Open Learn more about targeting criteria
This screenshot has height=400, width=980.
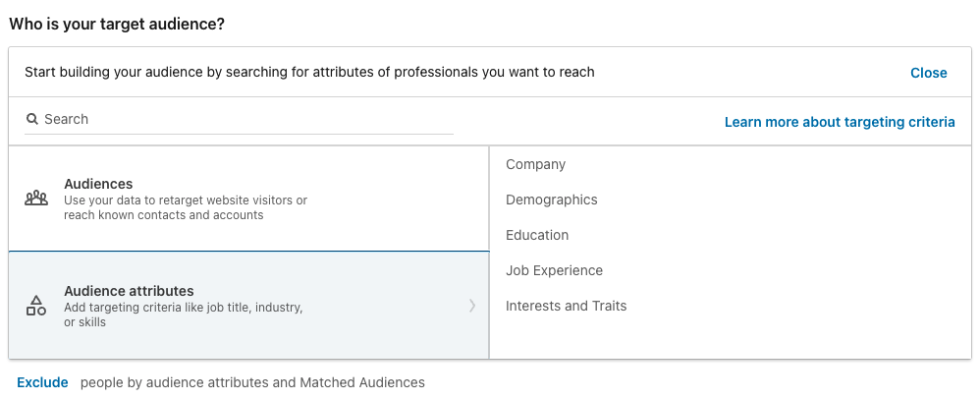[x=839, y=122]
